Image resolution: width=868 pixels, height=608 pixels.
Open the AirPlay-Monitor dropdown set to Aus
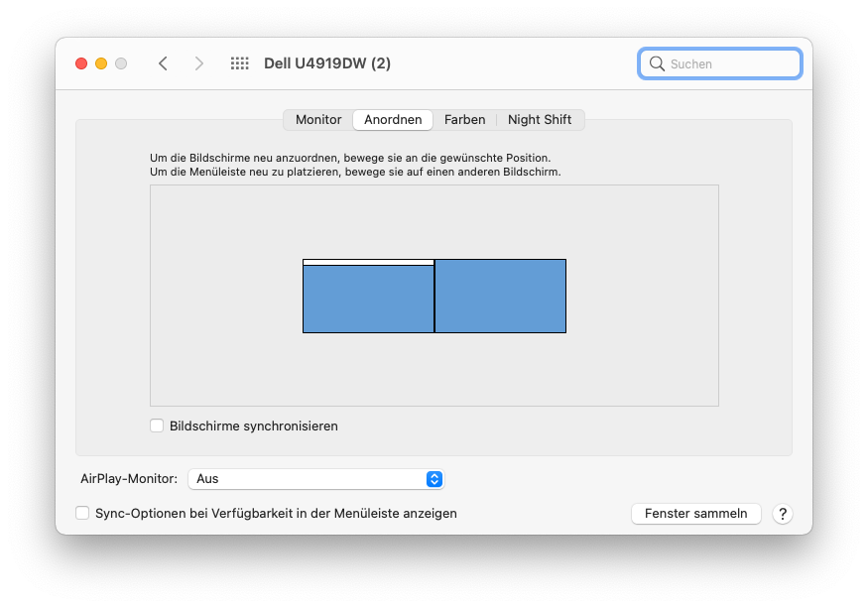pyautogui.click(x=316, y=479)
